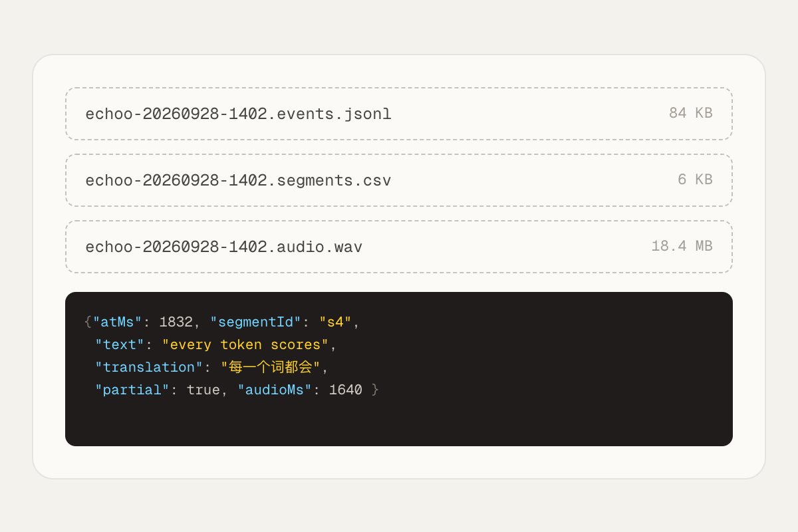
Task: Select the "every token scores" string
Action: point(246,345)
